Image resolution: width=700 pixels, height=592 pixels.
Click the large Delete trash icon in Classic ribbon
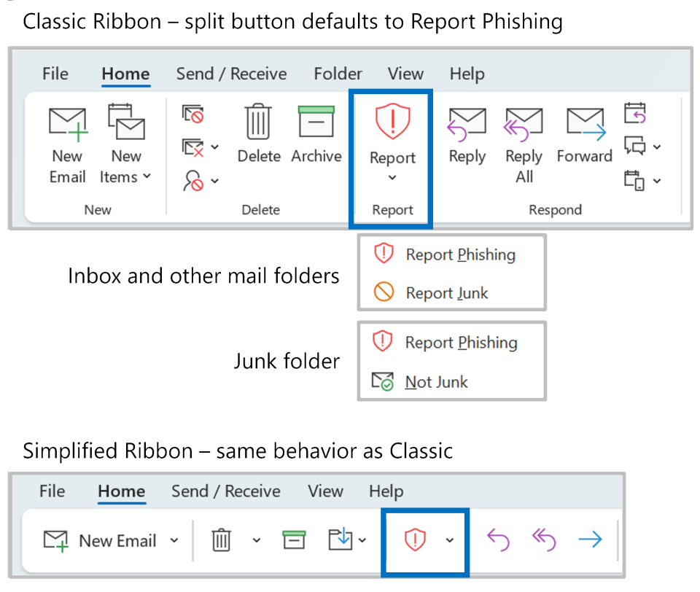tap(258, 122)
